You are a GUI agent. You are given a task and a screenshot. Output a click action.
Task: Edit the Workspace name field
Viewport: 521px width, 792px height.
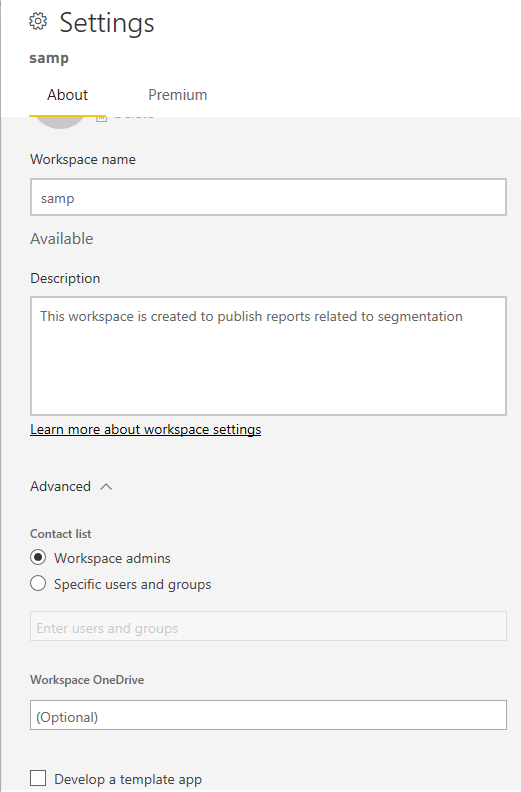click(268, 197)
